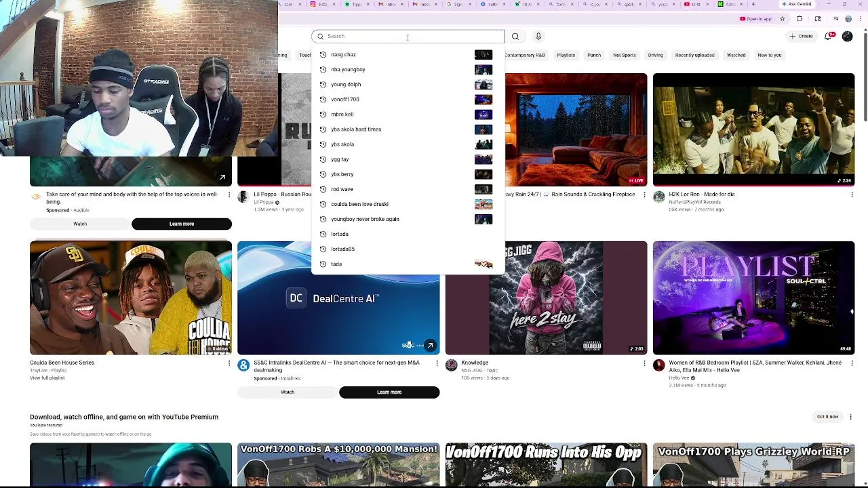
Task: Open more options for YouTube Premium shelf
Action: tap(850, 417)
